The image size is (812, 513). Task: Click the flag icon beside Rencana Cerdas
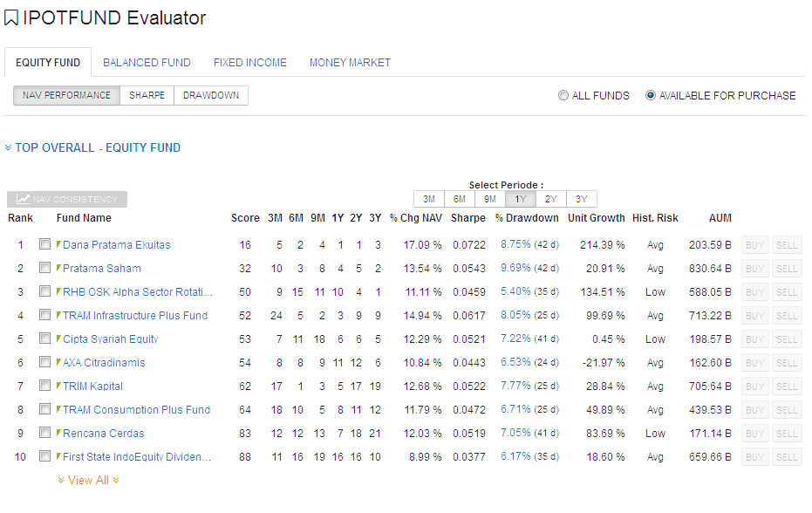coord(59,433)
